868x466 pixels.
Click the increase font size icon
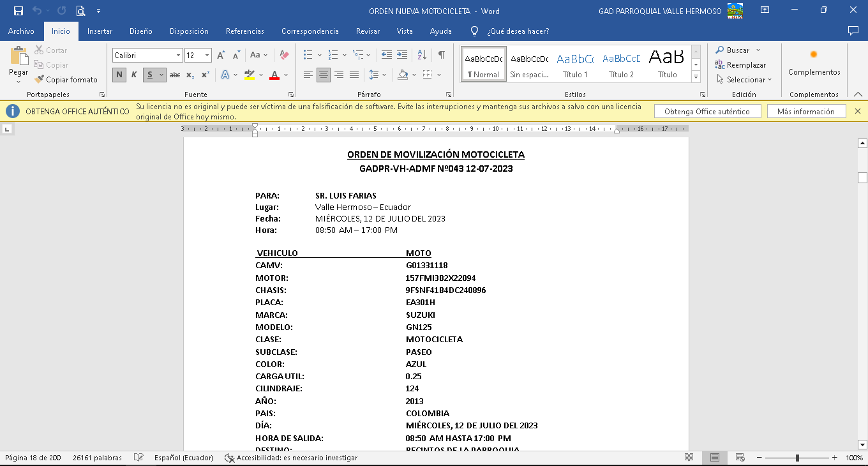click(221, 56)
